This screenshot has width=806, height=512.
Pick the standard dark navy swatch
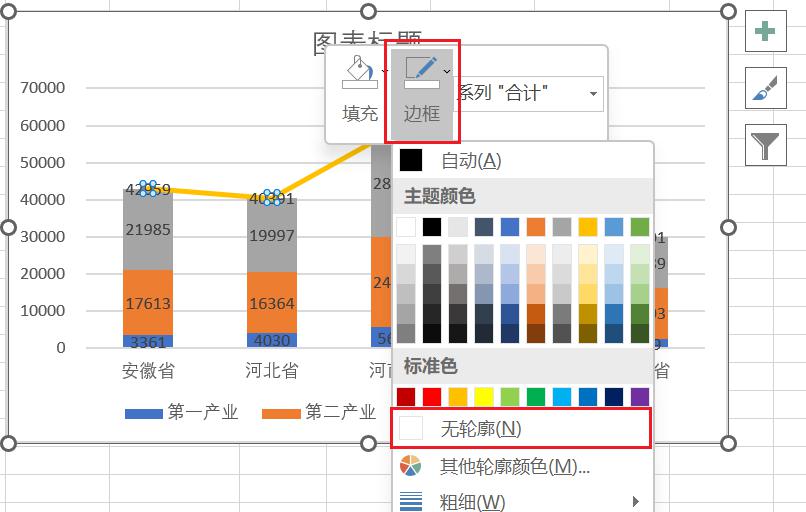614,397
